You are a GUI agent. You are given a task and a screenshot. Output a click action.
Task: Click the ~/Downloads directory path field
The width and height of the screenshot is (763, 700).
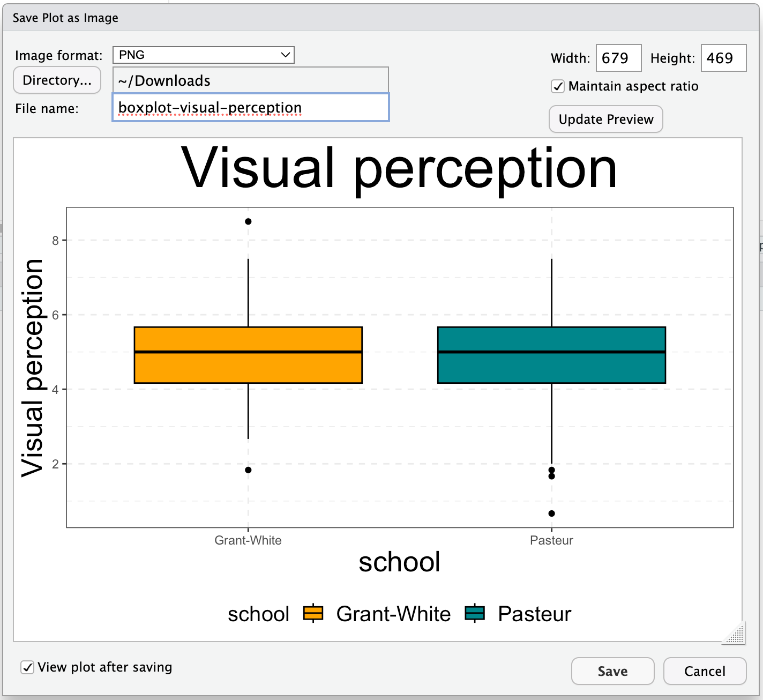tap(250, 80)
